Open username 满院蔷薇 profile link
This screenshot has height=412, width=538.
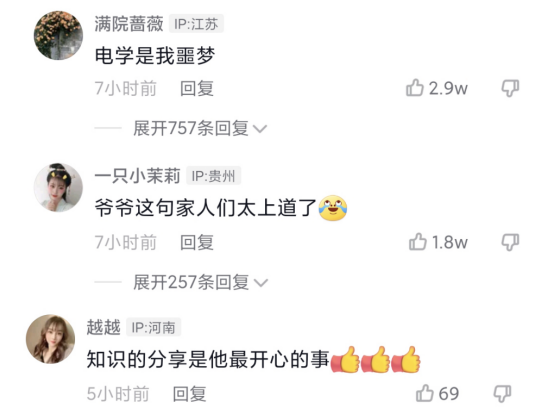pyautogui.click(x=129, y=24)
